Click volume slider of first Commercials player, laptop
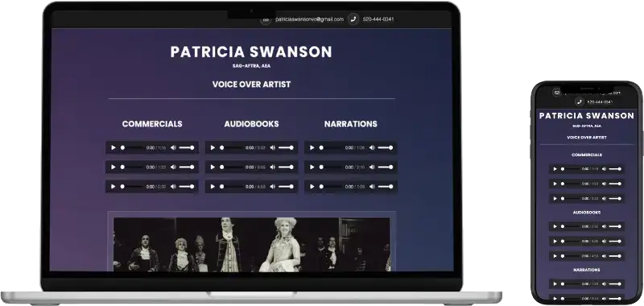 pyautogui.click(x=187, y=147)
